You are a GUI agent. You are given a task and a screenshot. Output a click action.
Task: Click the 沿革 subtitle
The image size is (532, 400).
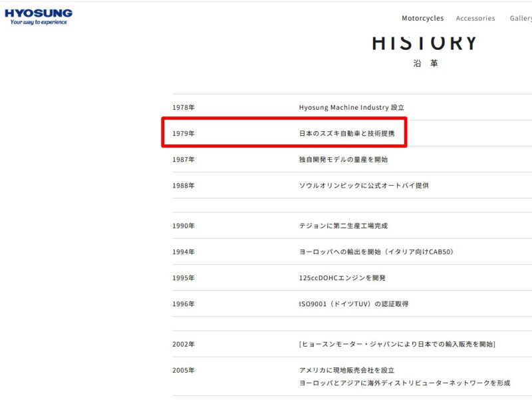(426, 63)
